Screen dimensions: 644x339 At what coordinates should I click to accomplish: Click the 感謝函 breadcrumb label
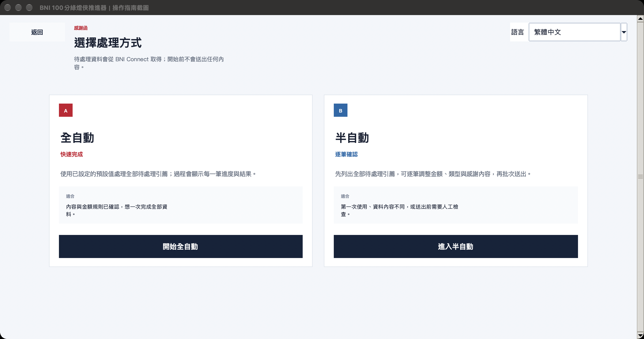pyautogui.click(x=81, y=28)
